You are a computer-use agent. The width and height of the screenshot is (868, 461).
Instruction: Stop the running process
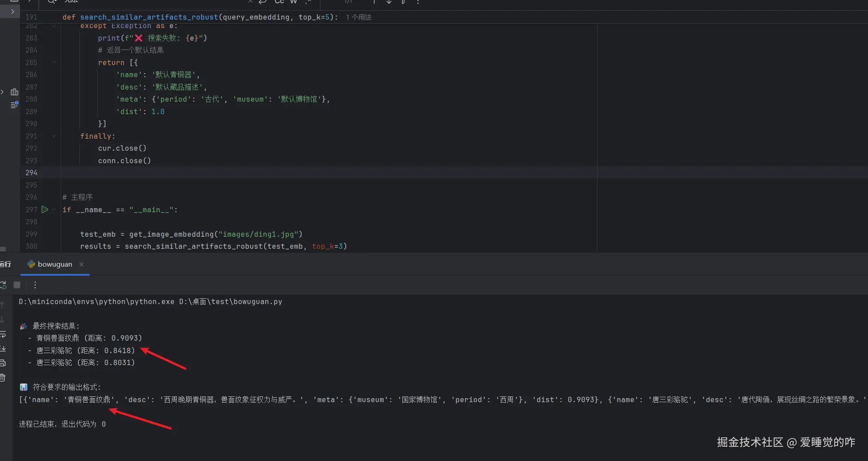(x=17, y=285)
